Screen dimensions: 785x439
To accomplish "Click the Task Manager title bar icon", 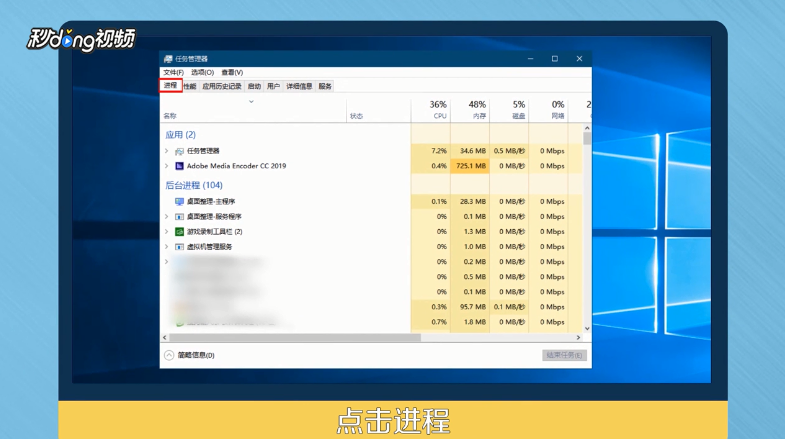I will pyautogui.click(x=168, y=59).
